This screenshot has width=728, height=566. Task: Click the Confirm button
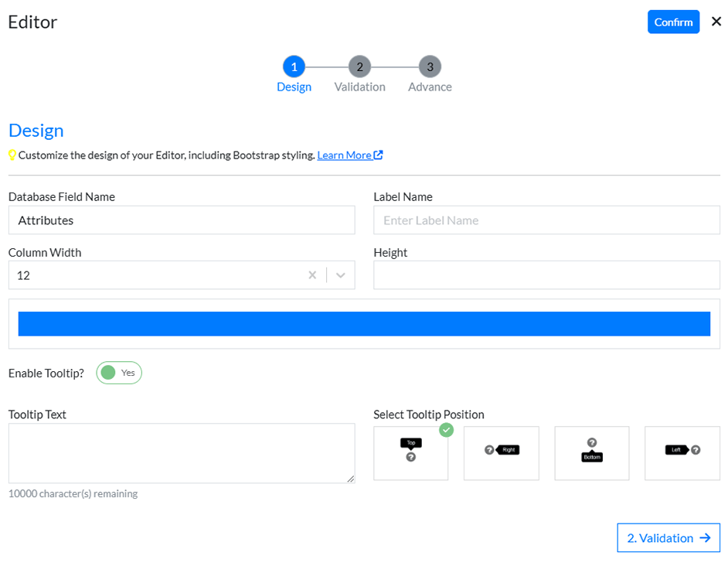(x=673, y=22)
